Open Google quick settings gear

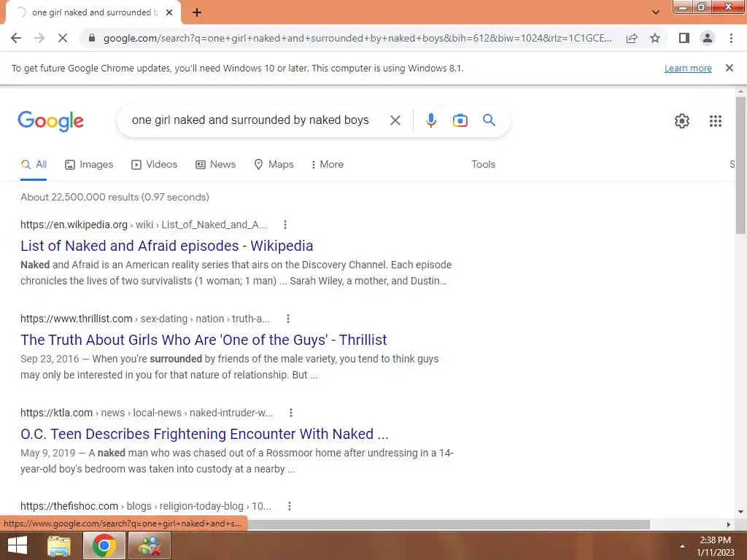682,121
